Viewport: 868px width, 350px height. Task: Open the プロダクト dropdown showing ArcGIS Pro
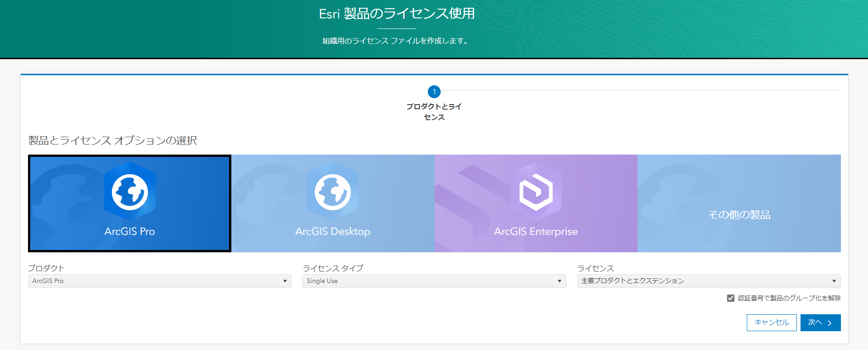(x=160, y=281)
